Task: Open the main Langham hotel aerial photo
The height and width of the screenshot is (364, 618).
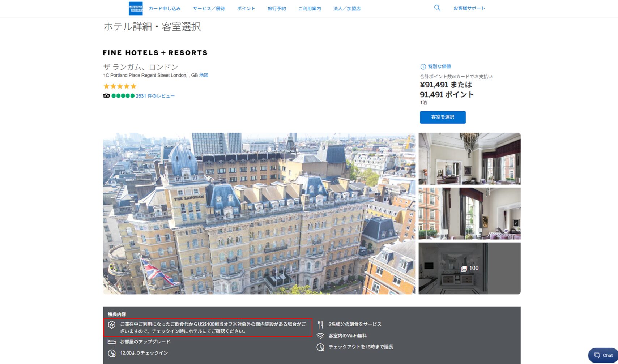Action: point(259,213)
